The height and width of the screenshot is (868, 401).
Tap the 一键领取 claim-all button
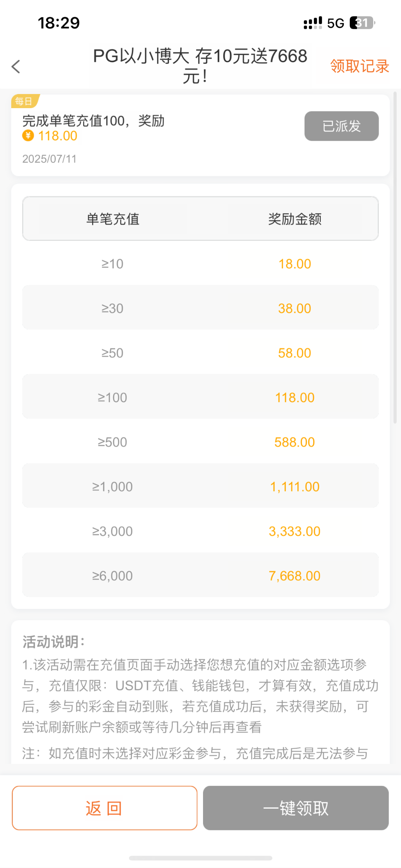[x=296, y=808]
